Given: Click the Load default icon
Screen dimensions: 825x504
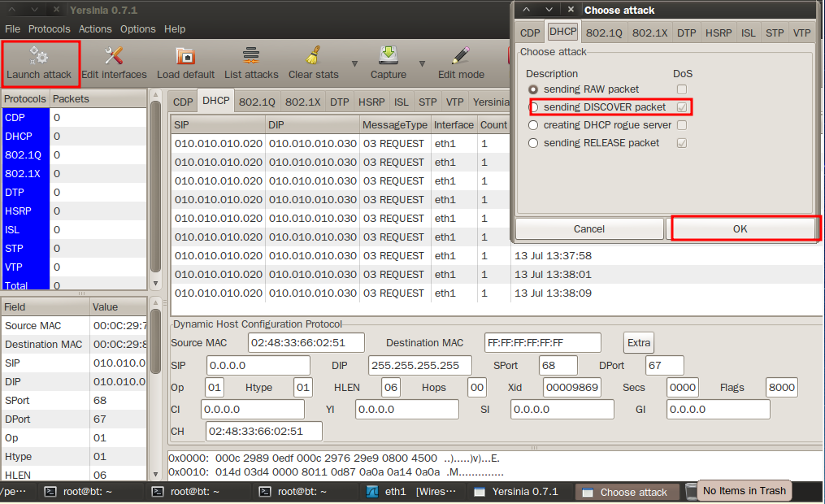Looking at the screenshot, I should tap(185, 55).
